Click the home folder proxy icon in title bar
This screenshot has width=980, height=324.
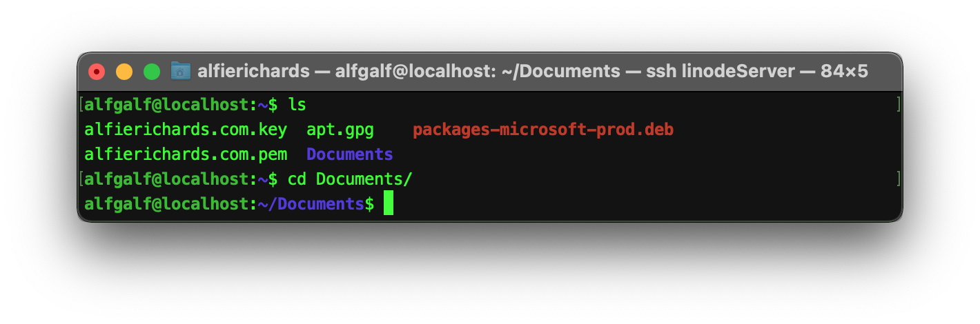coord(181,70)
